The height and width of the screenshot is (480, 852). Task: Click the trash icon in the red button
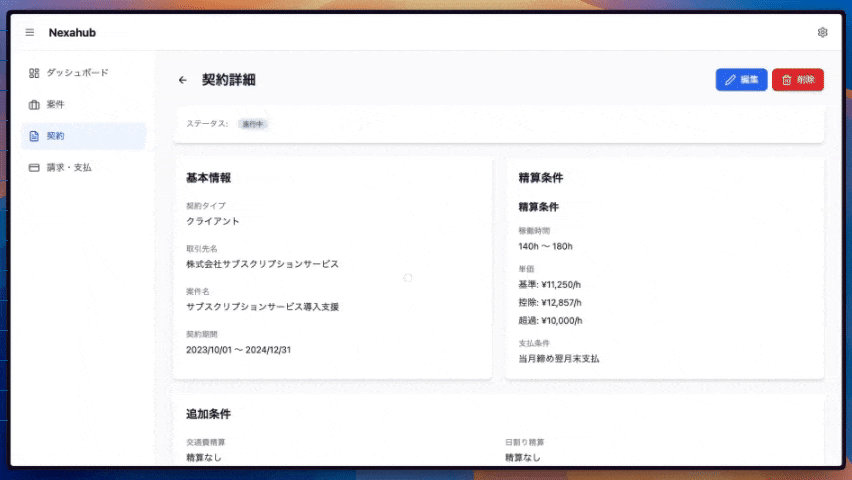pos(786,80)
